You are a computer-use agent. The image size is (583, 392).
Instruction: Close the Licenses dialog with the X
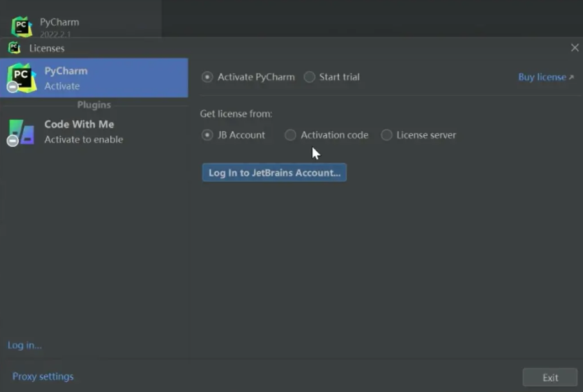[x=575, y=48]
